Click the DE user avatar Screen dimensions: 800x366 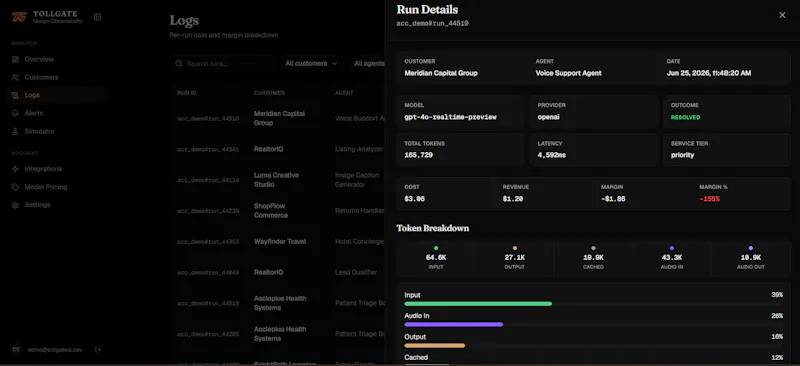tap(16, 350)
